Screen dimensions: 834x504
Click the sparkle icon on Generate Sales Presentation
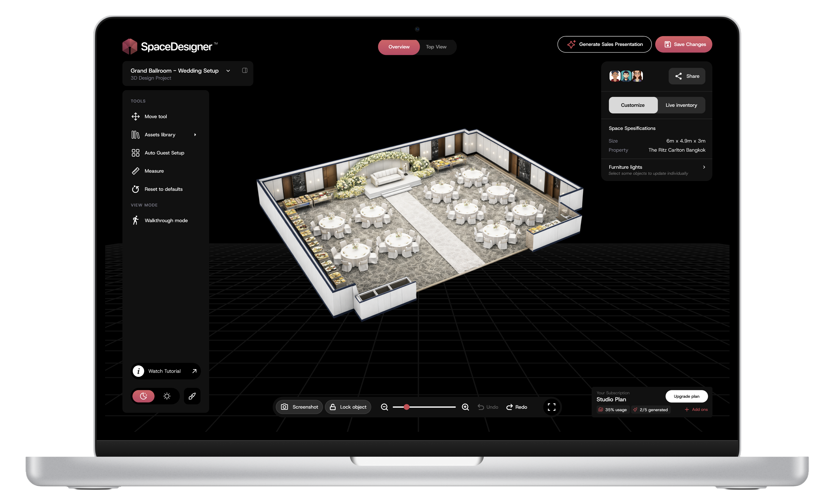point(571,44)
